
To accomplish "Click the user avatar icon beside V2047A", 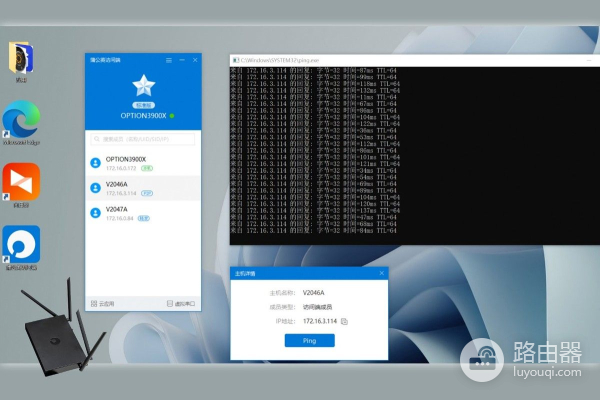I will pos(96,213).
